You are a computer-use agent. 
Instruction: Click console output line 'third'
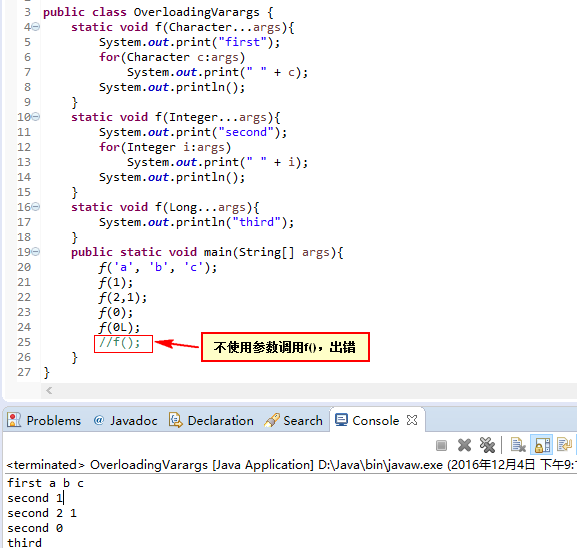[x=24, y=542]
